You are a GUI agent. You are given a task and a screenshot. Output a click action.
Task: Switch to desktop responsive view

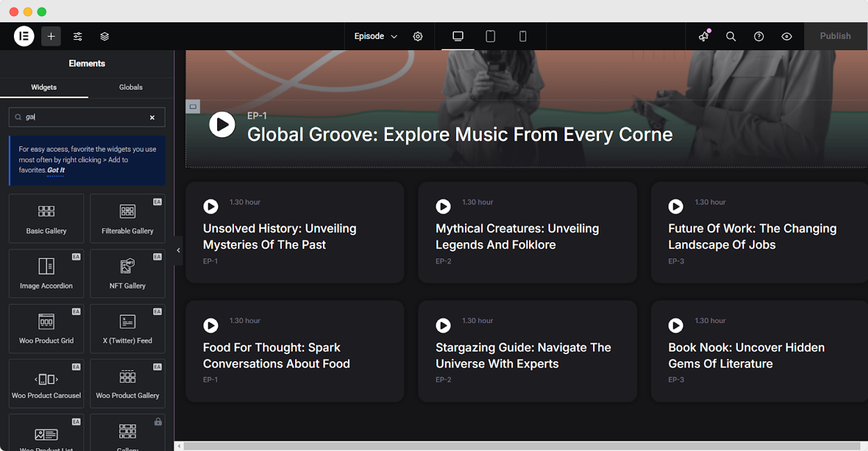pos(458,36)
